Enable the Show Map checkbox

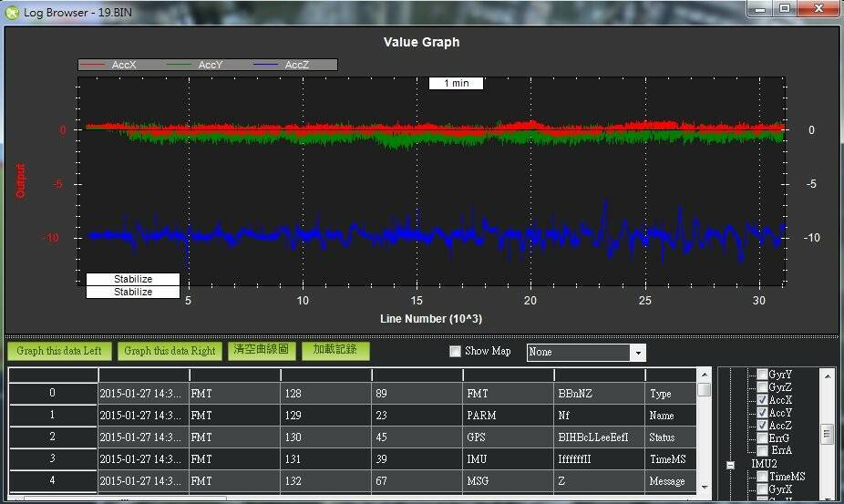[456, 352]
